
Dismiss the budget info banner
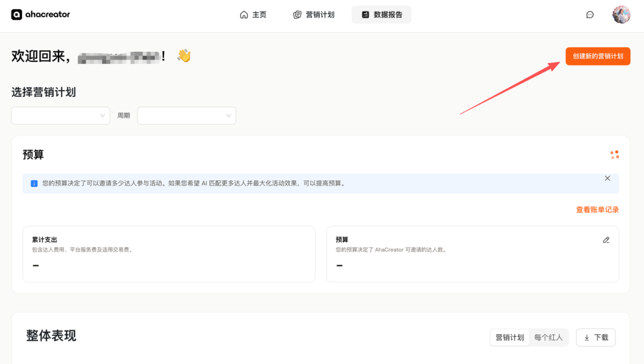(608, 178)
